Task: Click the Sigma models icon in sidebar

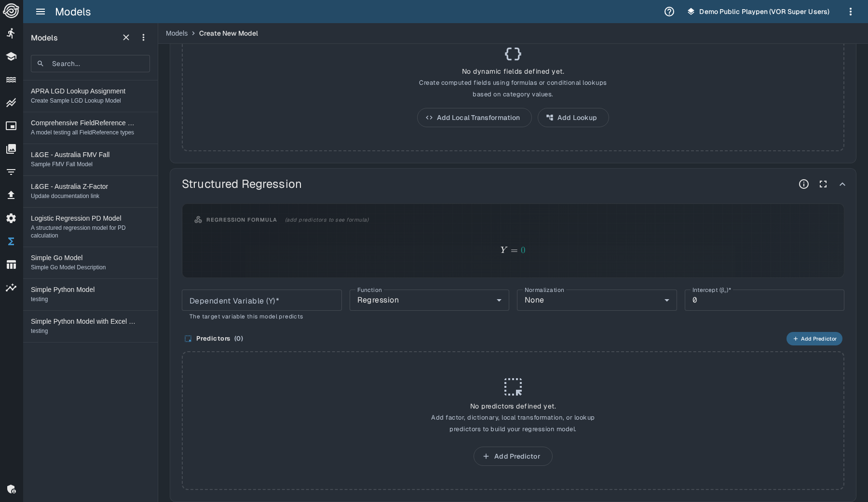Action: (11, 241)
